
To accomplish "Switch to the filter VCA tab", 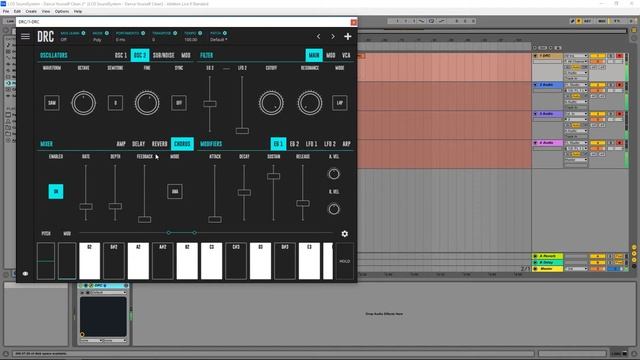I will coord(346,55).
